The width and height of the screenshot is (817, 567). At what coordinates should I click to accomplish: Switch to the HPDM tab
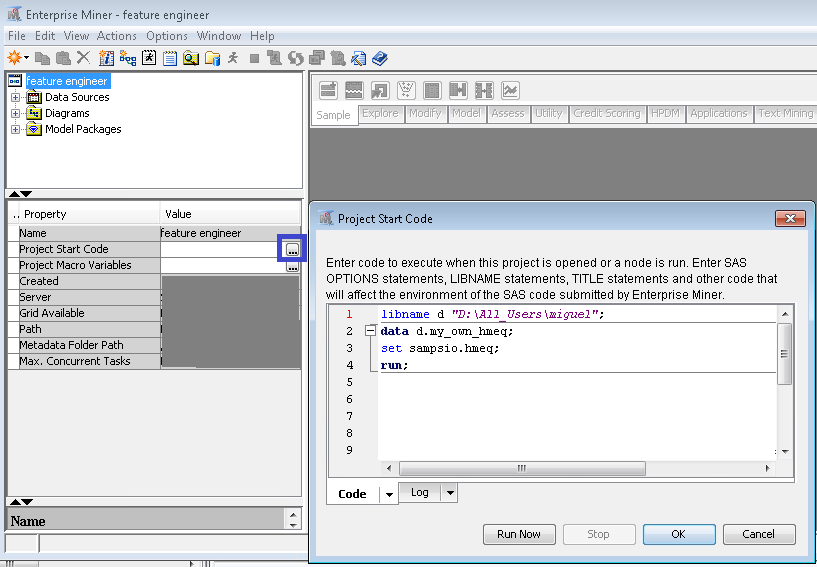[x=665, y=114]
